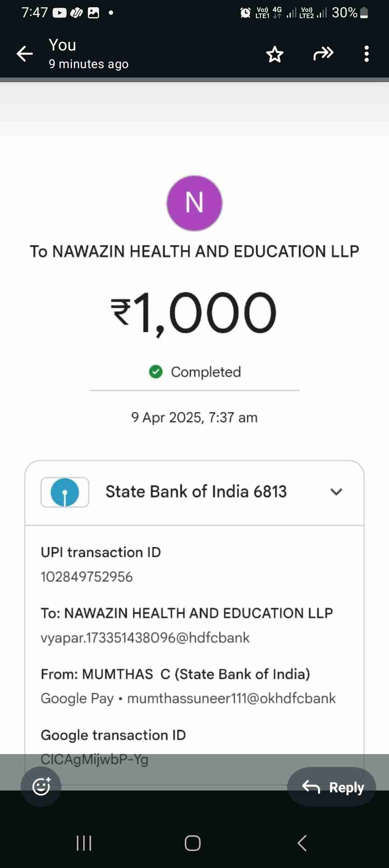Tap the green Completed checkmark icon
The width and height of the screenshot is (389, 868).
(156, 372)
